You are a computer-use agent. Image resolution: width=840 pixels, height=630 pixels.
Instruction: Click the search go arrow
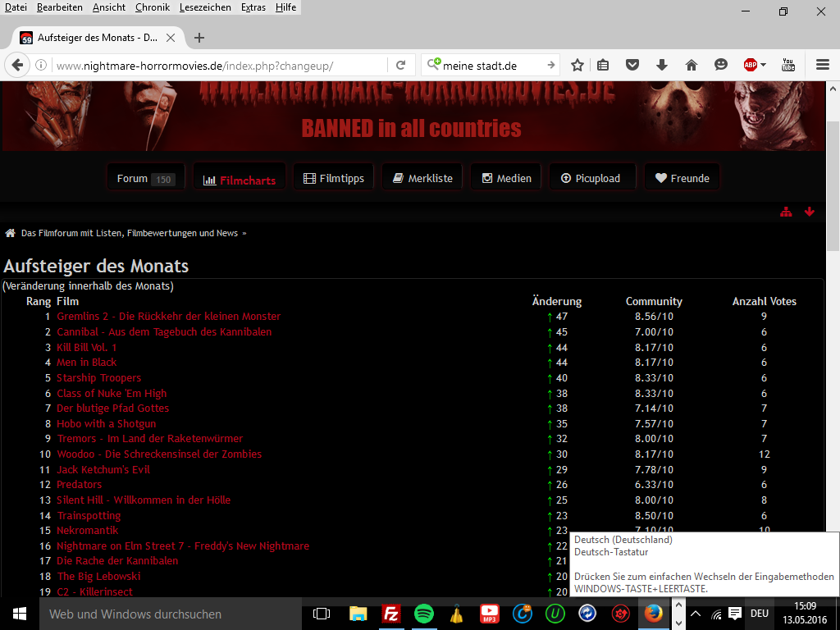550,66
